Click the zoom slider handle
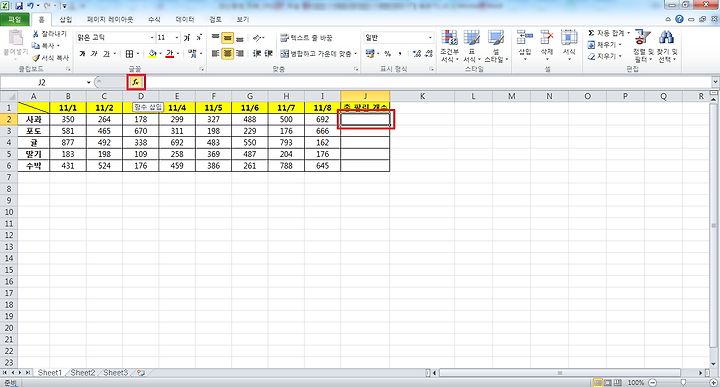720x387 pixels. [683, 382]
